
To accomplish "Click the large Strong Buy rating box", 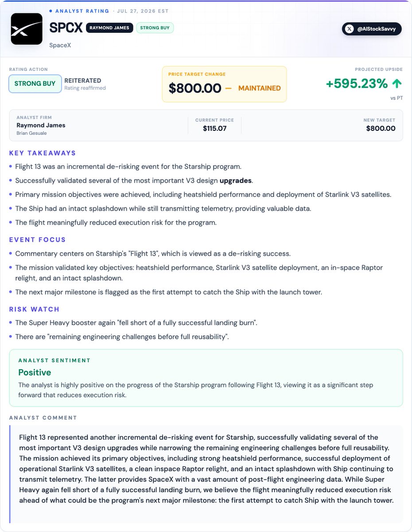I will click(35, 84).
